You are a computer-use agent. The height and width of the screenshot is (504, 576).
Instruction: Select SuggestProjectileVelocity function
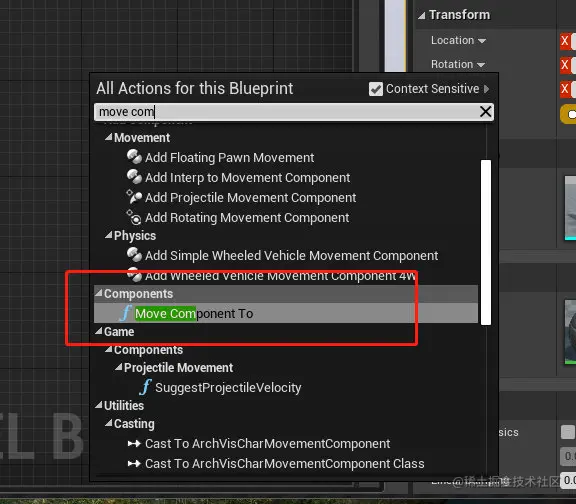pos(228,388)
